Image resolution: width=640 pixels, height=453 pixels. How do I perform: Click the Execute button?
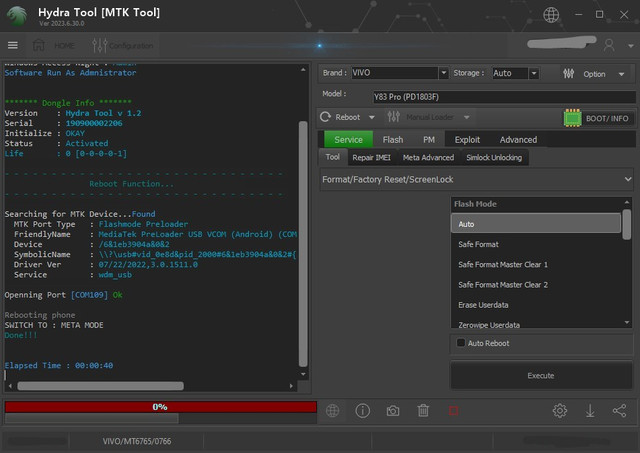pyautogui.click(x=541, y=375)
